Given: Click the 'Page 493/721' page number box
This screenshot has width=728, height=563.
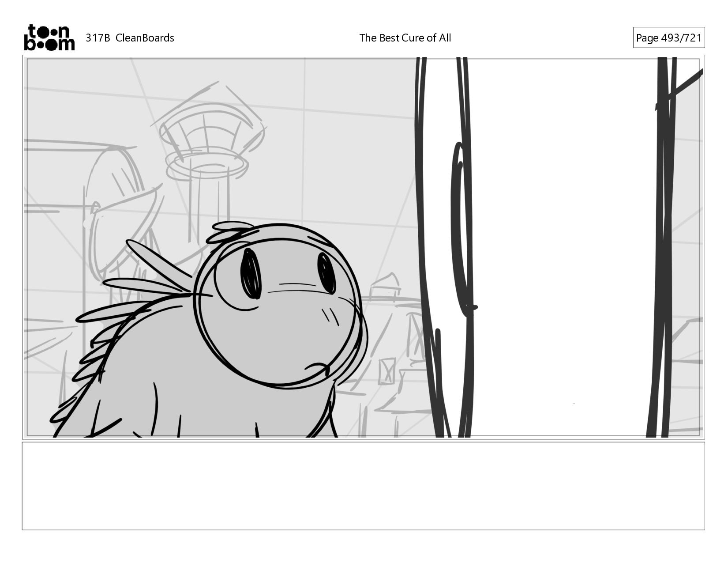Looking at the screenshot, I should click(x=668, y=38).
